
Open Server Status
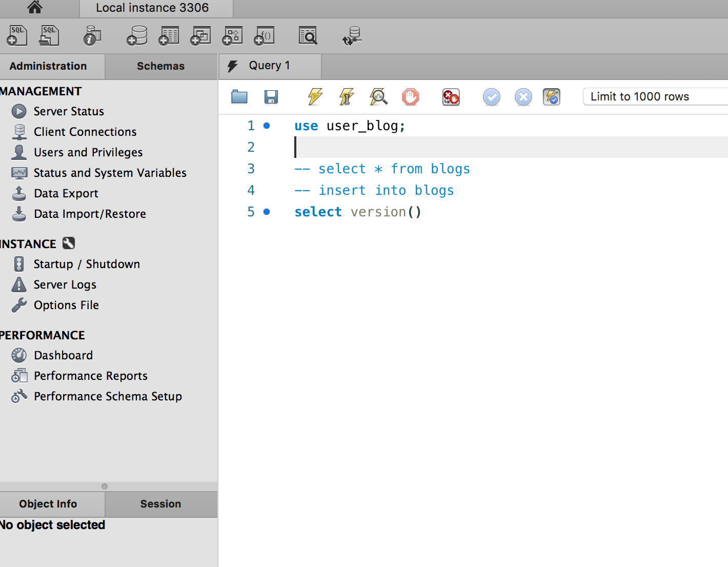69,111
